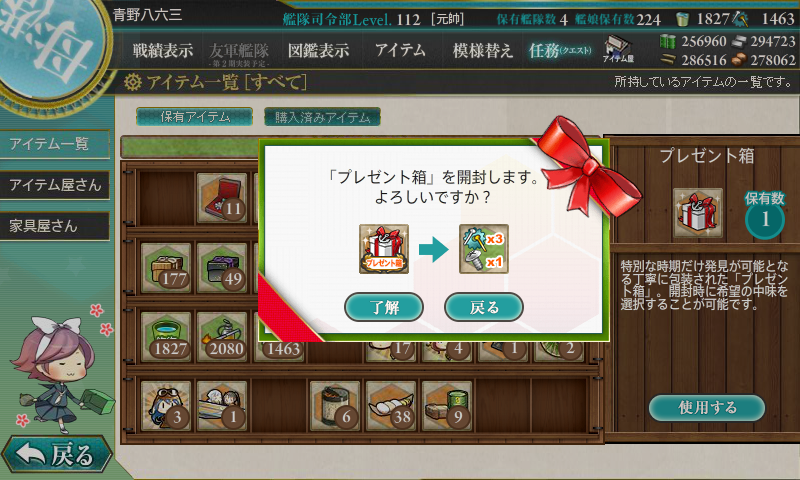Click the item icon with count 177
The image size is (800, 480).
166,267
